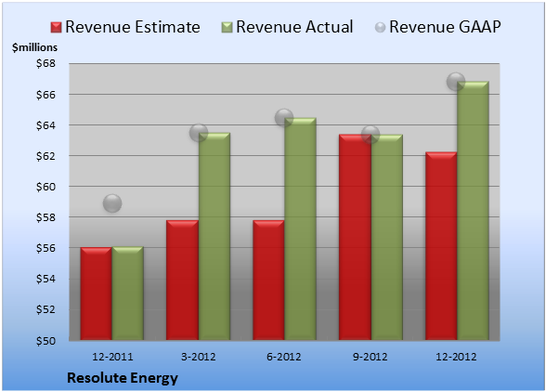Image resolution: width=546 pixels, height=392 pixels.
Task: Select the red estimate bar for 9-2012
Action: pos(355,237)
